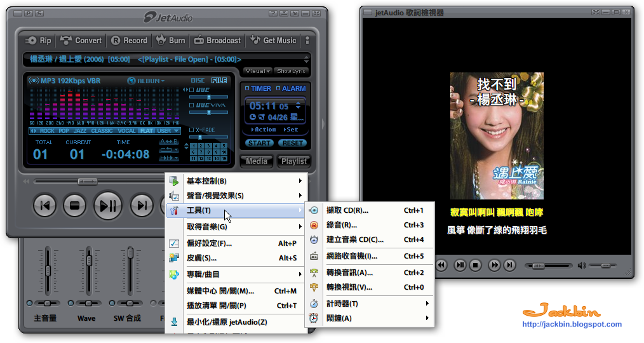644x343 pixels.
Task: Mute using speaker icon in lyric viewer
Action: [582, 266]
